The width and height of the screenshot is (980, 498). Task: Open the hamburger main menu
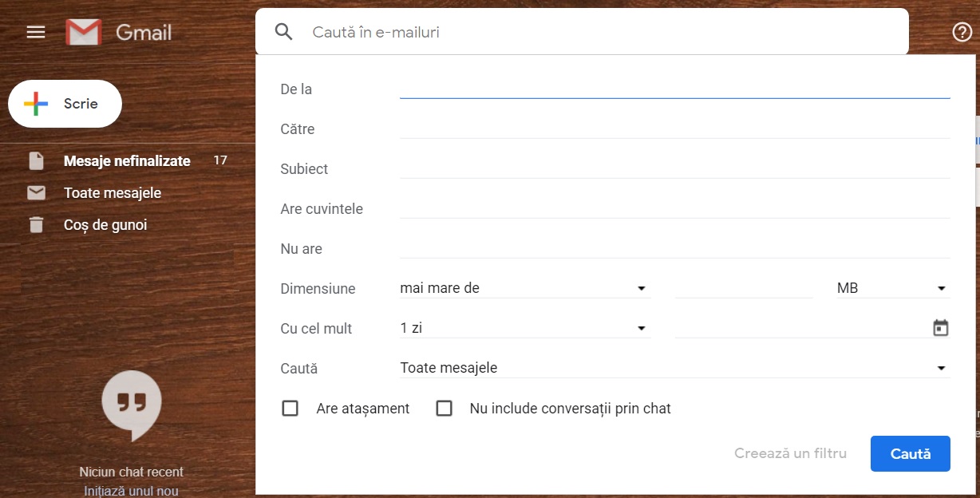point(36,32)
